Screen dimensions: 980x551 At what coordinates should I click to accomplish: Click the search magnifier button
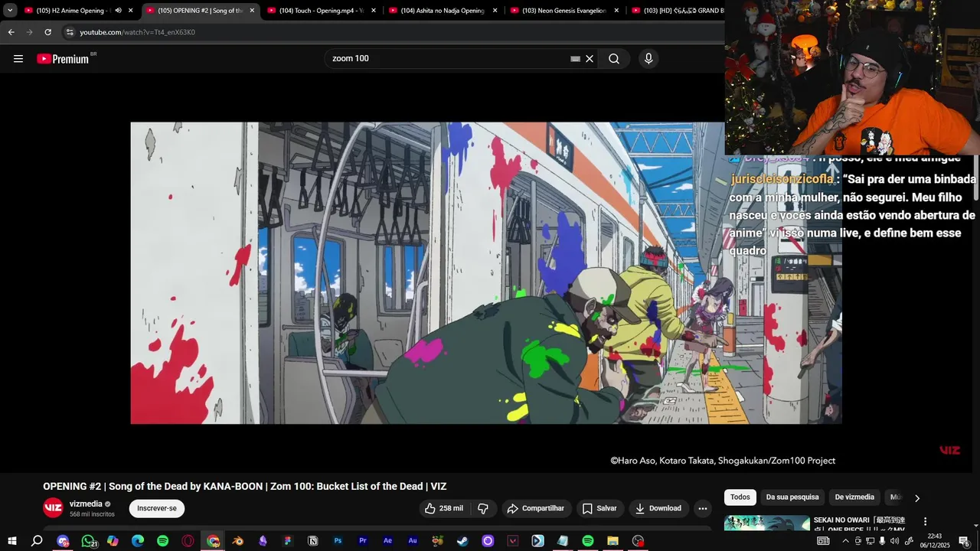613,59
